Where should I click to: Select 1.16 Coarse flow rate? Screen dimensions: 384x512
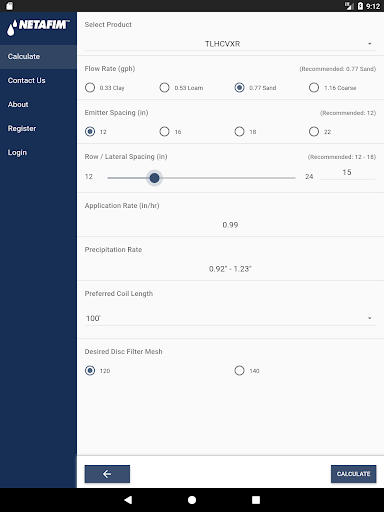pos(333,88)
